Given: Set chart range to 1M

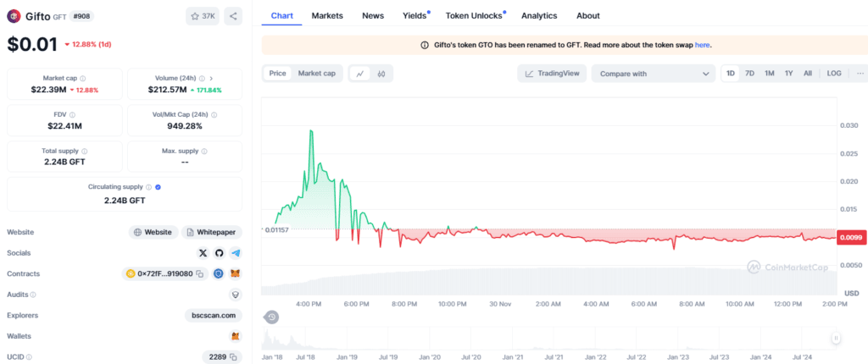Looking at the screenshot, I should [x=770, y=73].
